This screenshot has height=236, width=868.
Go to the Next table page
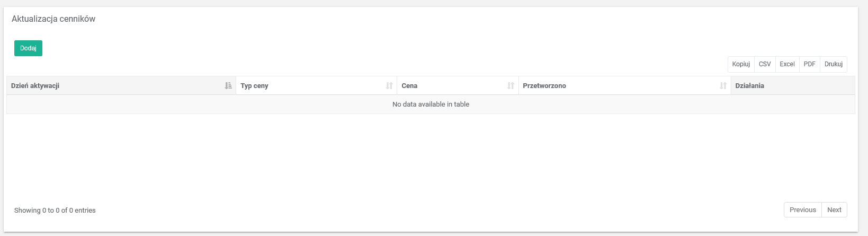(x=834, y=210)
